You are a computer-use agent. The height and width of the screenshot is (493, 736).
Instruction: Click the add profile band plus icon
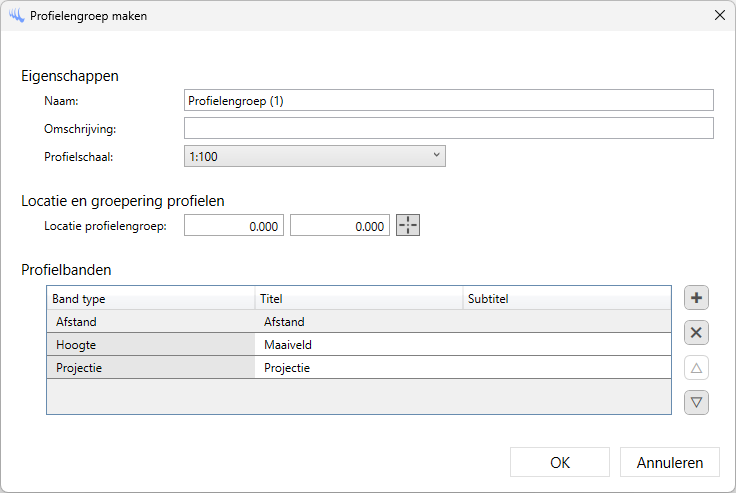tap(697, 298)
